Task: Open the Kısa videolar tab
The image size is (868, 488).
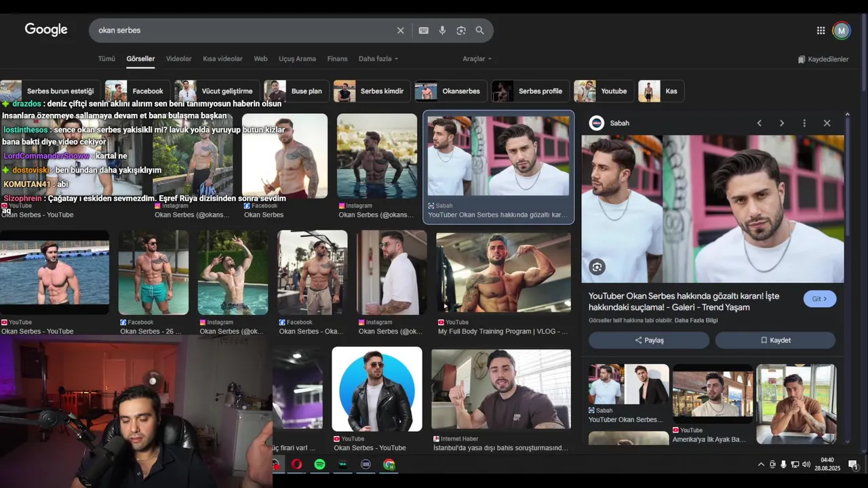Action: click(x=222, y=59)
